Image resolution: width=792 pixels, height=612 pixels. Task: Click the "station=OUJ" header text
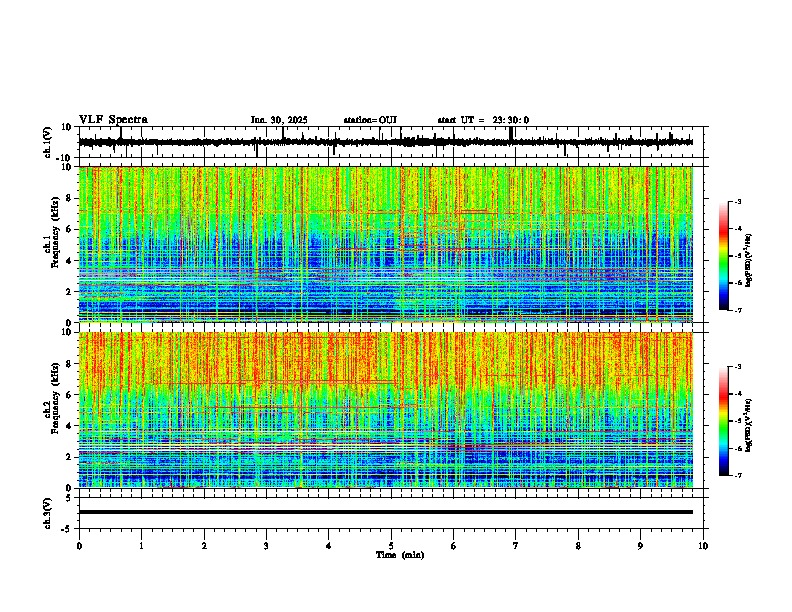pos(370,120)
